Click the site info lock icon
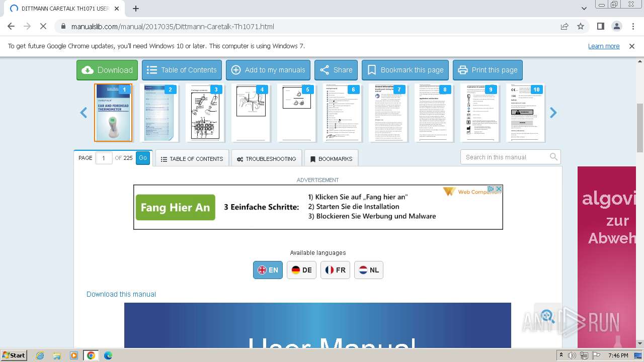Image resolution: width=644 pixels, height=362 pixels. 63,26
